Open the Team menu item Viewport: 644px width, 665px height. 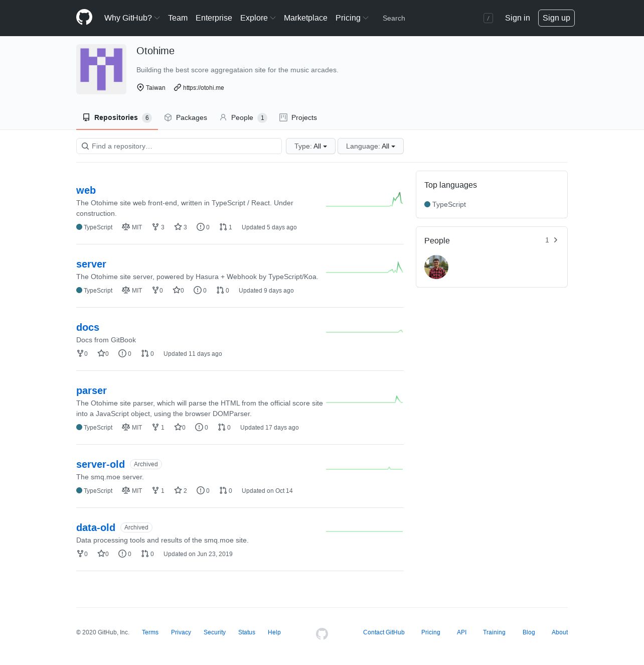(178, 18)
